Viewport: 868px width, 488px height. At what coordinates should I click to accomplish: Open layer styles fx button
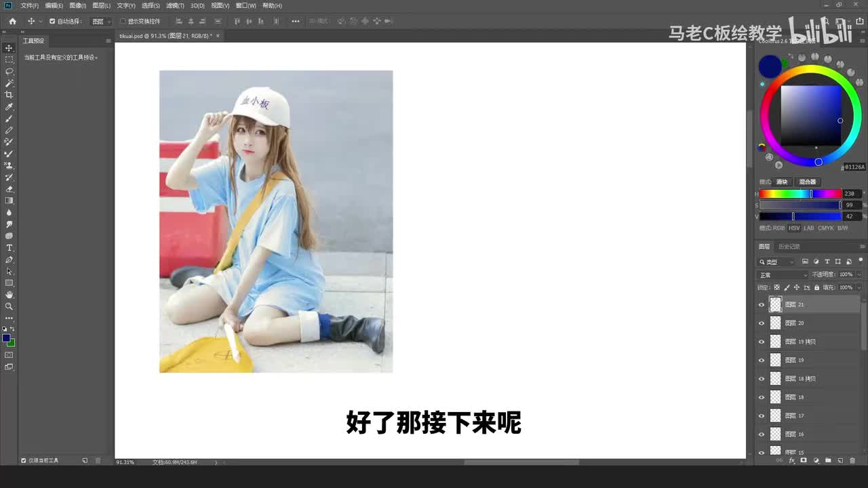[791, 461]
